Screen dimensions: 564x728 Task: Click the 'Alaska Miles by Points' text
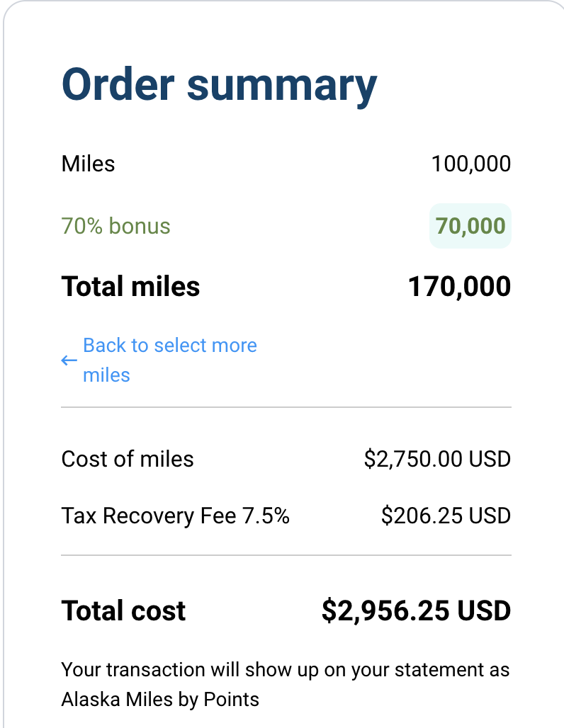click(x=160, y=700)
